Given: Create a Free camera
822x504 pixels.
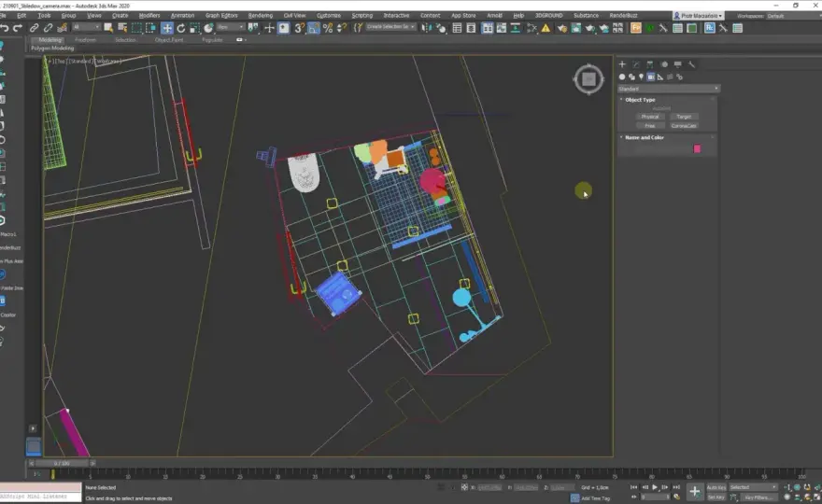Looking at the screenshot, I should tap(650, 126).
